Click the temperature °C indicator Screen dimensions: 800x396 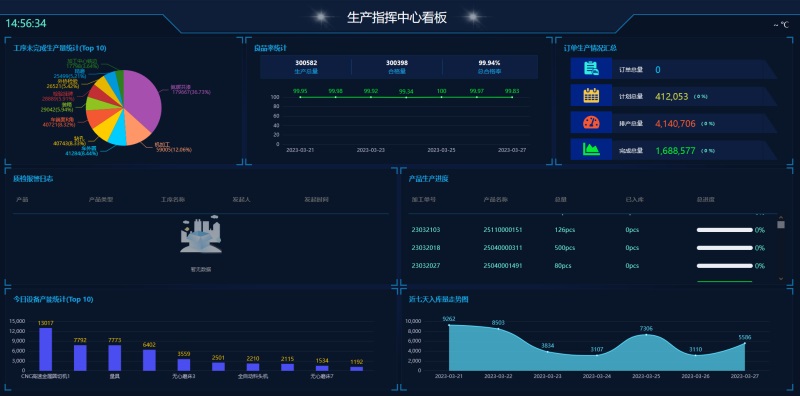click(781, 24)
